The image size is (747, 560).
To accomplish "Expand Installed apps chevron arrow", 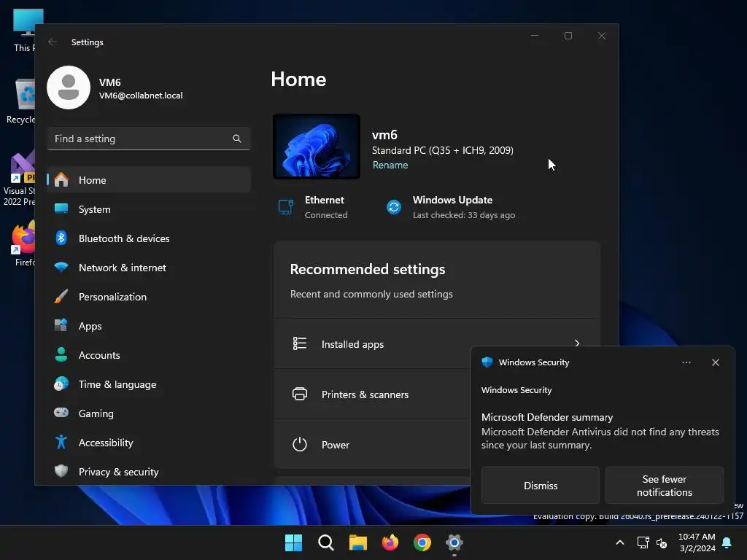I will 577,343.
